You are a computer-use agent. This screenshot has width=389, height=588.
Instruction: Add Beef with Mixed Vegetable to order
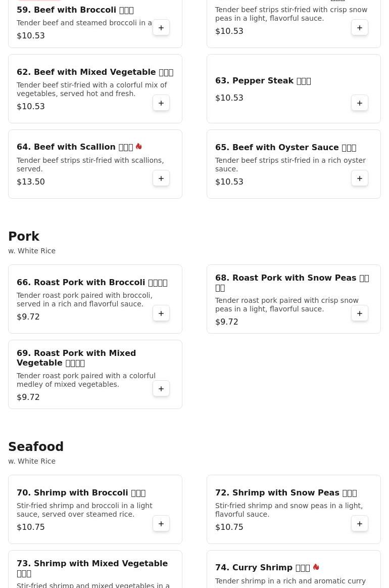click(x=161, y=103)
